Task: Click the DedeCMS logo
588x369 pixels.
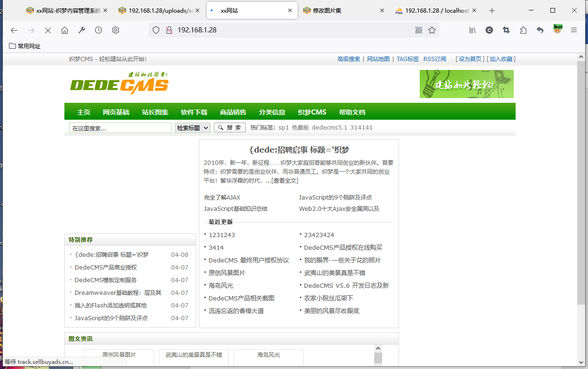Action: click(x=119, y=84)
